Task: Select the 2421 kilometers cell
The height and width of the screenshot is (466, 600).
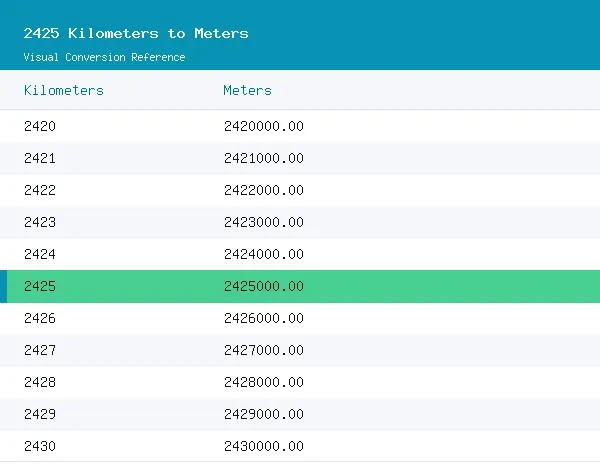Action: 40,158
